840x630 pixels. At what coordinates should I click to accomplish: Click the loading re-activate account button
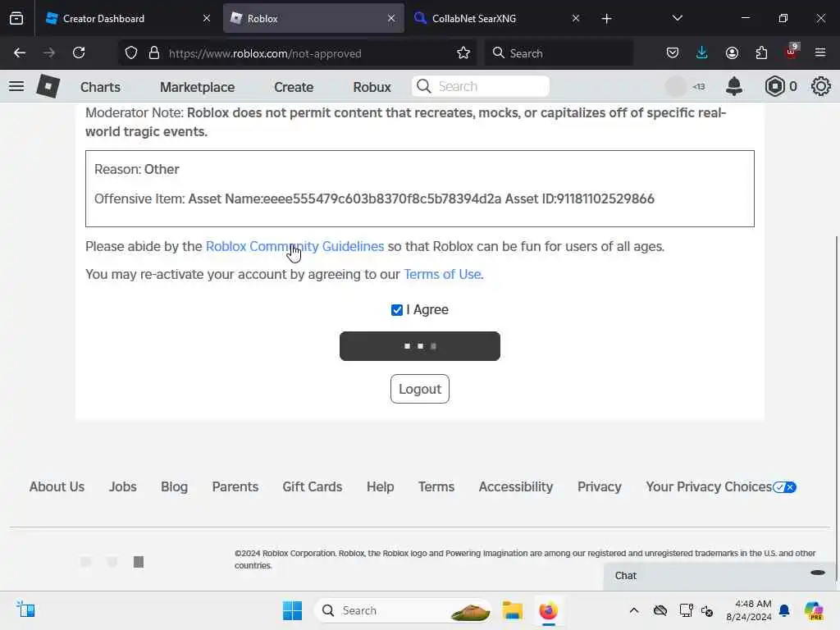pos(420,346)
